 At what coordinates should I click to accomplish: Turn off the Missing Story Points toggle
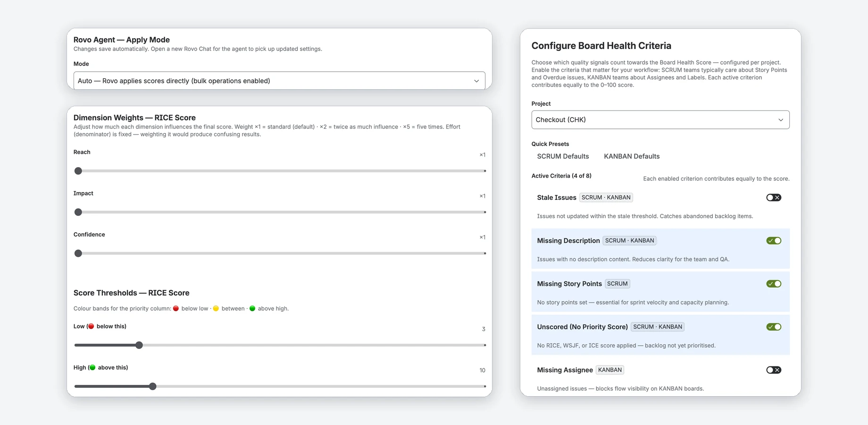(774, 284)
